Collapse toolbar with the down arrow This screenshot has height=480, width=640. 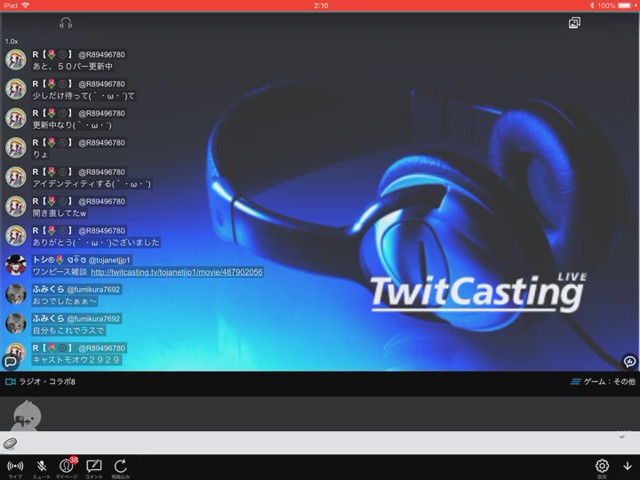pos(627,466)
